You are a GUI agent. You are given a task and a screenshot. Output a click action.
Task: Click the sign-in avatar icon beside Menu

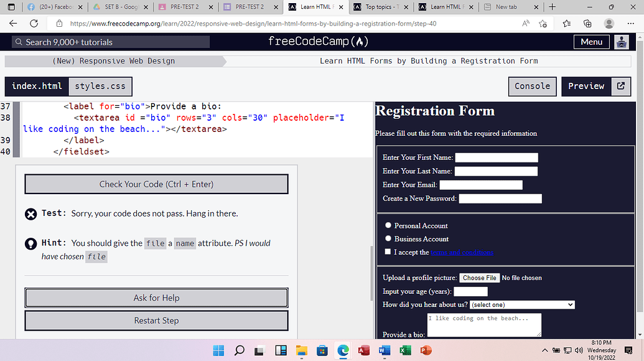(x=621, y=42)
